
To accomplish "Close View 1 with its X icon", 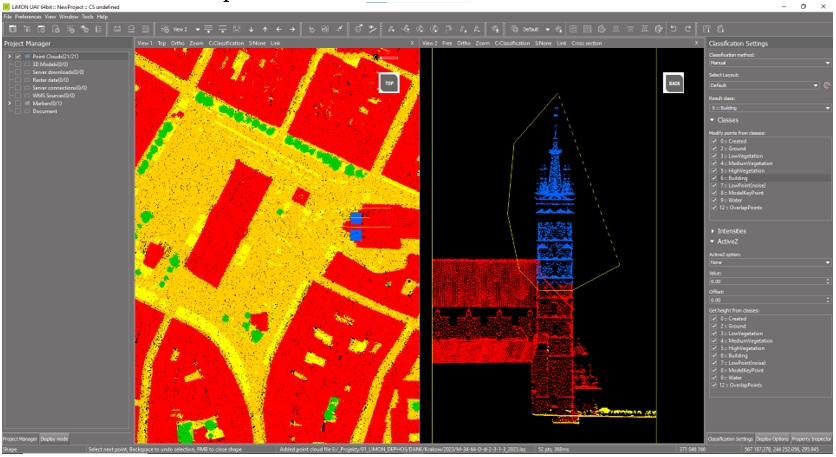I will [x=412, y=44].
